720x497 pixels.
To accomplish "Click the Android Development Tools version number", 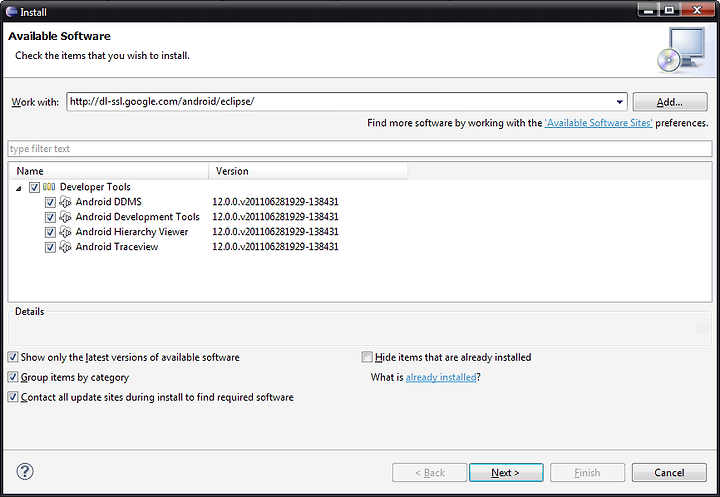I will pos(275,217).
